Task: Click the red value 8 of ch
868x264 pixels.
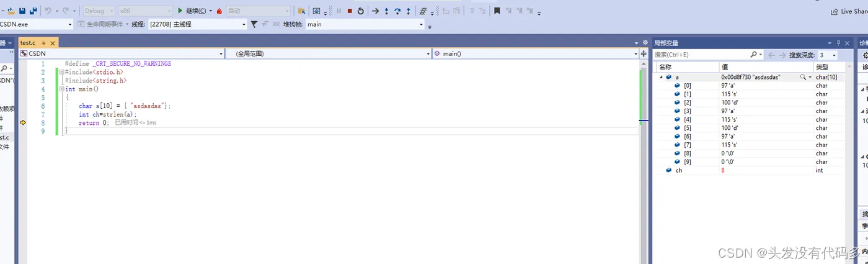Action: point(723,170)
